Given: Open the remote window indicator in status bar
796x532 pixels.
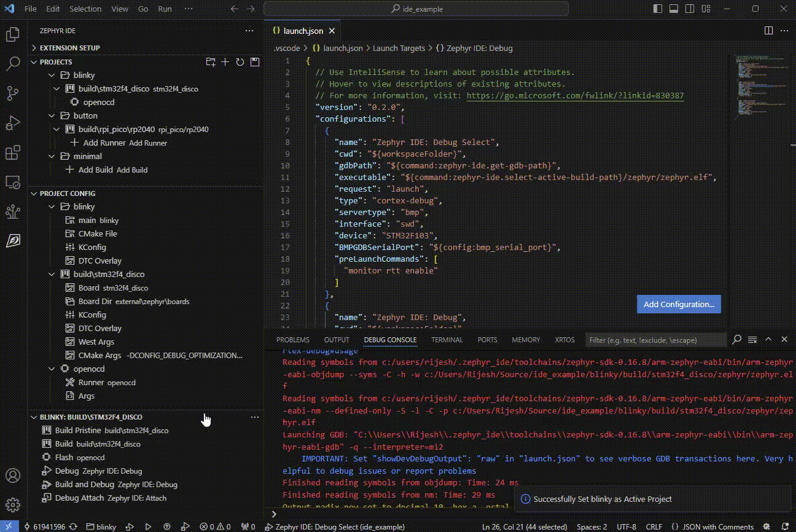Looking at the screenshot, I should (x=9, y=526).
